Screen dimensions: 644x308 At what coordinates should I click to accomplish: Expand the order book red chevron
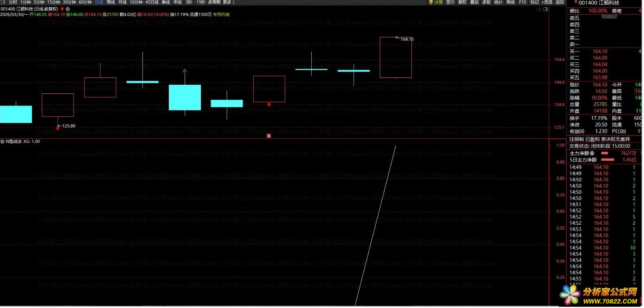point(609,17)
